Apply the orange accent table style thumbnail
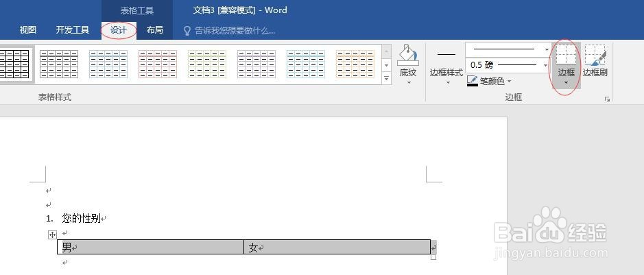The height and width of the screenshot is (275, 644). point(355,64)
